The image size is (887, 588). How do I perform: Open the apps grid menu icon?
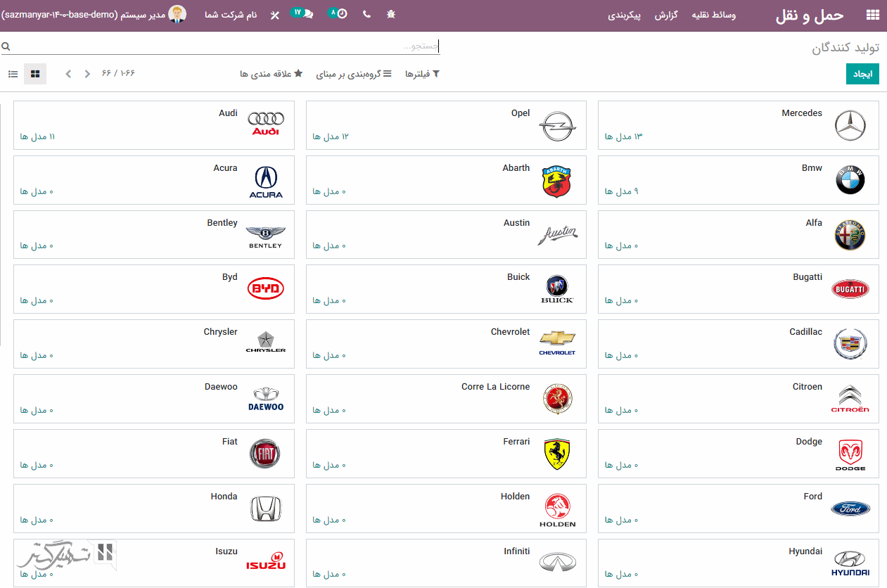tap(872, 15)
